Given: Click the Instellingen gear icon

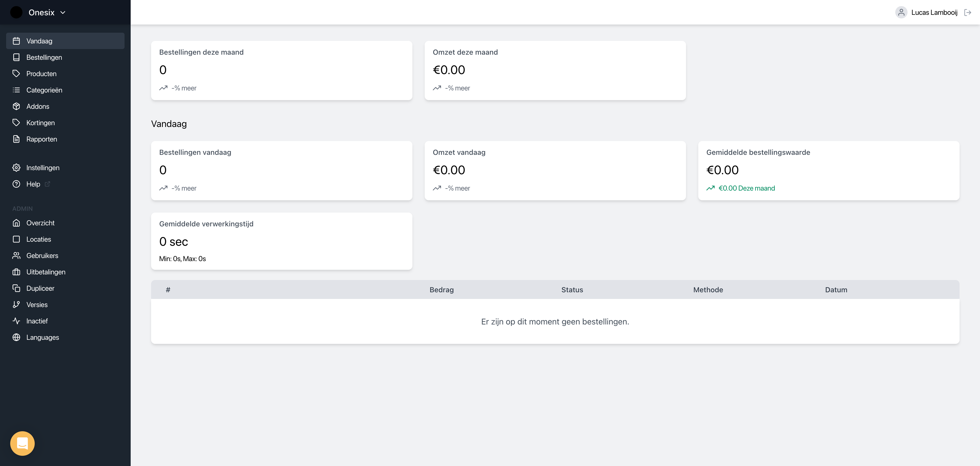Looking at the screenshot, I should click(16, 168).
